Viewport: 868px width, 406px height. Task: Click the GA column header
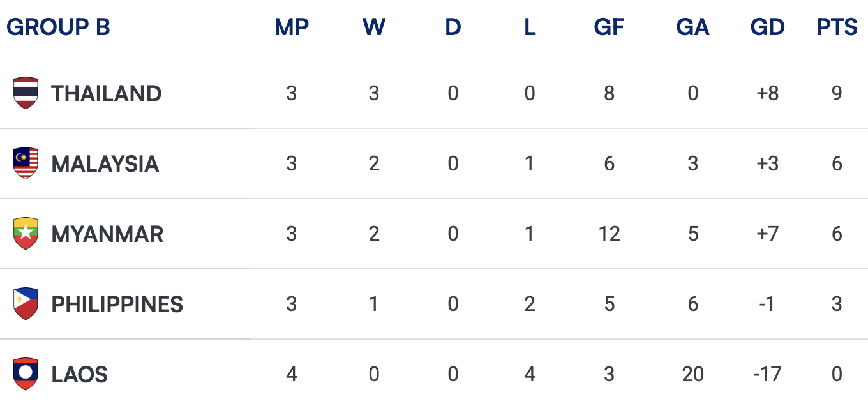click(x=692, y=27)
